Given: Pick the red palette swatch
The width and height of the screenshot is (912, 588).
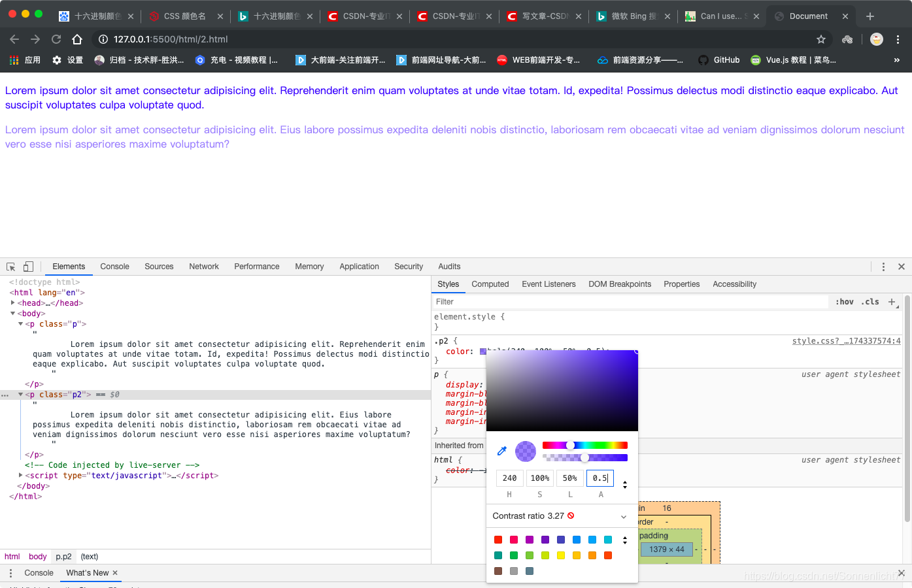Looking at the screenshot, I should (498, 540).
